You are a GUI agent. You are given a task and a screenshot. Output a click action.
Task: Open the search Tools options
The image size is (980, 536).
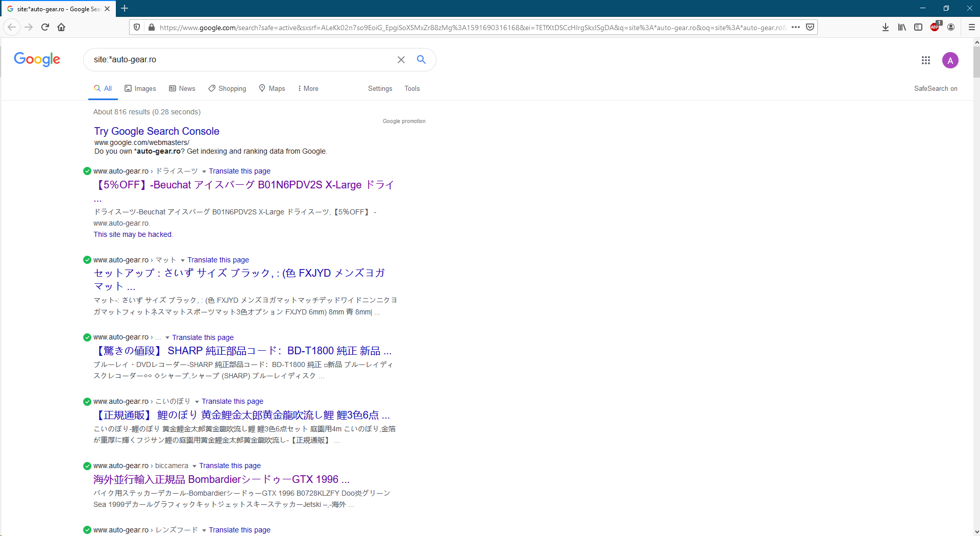point(412,88)
